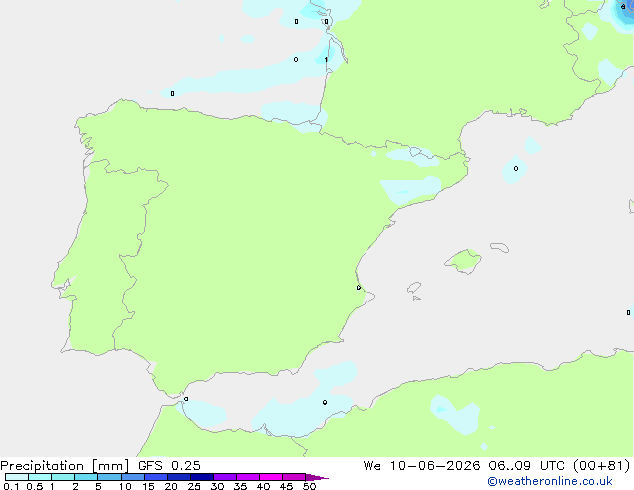Click the "15" legend label
The width and height of the screenshot is (634, 490).
tap(148, 486)
